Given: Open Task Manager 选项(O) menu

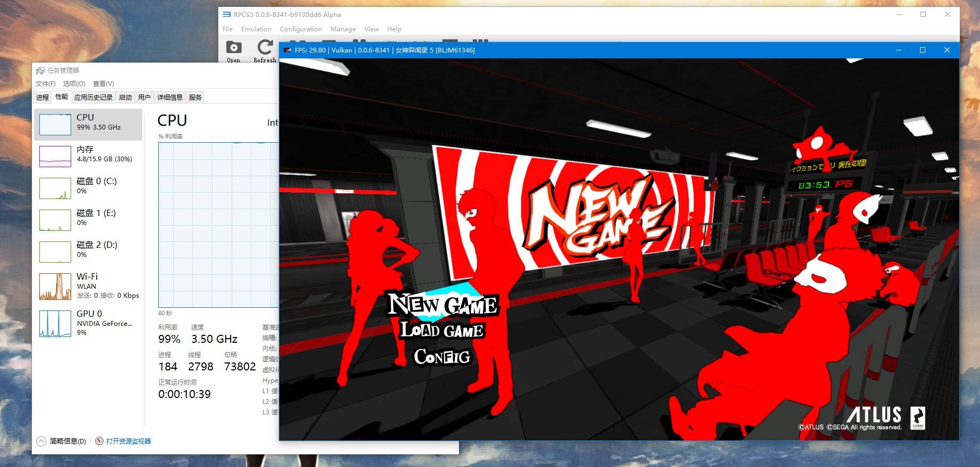Looking at the screenshot, I should point(74,84).
